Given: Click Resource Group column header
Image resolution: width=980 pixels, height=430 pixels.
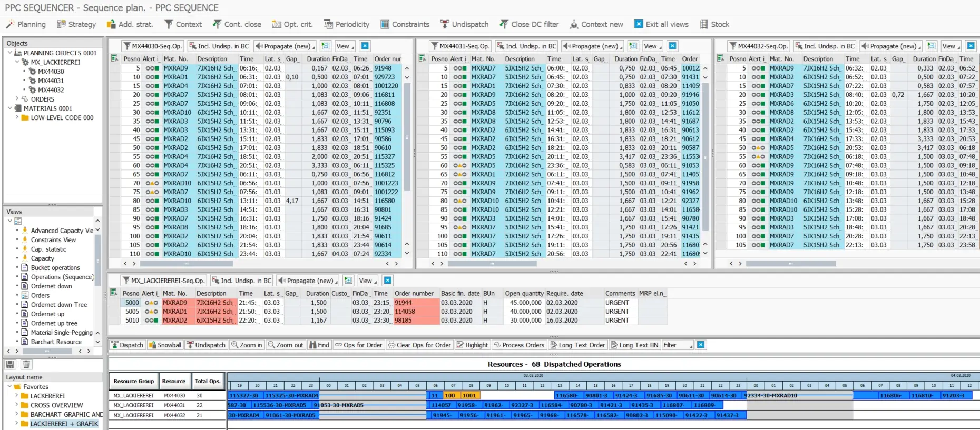Looking at the screenshot, I should click(134, 381).
